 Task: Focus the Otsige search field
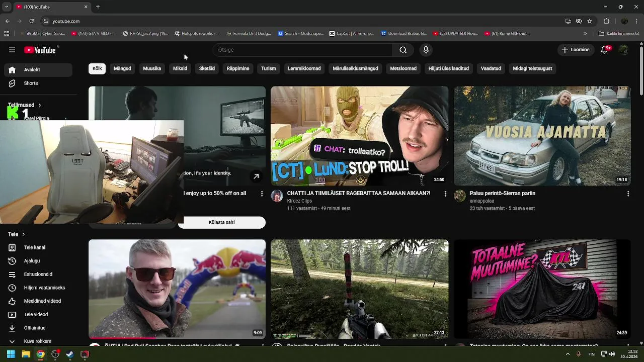(303, 50)
